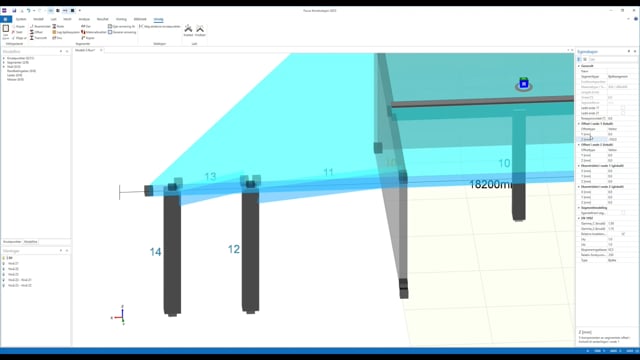Screen dimensions: 640x360
Task: Click the blue cube marker in 3D view
Action: 524,83
